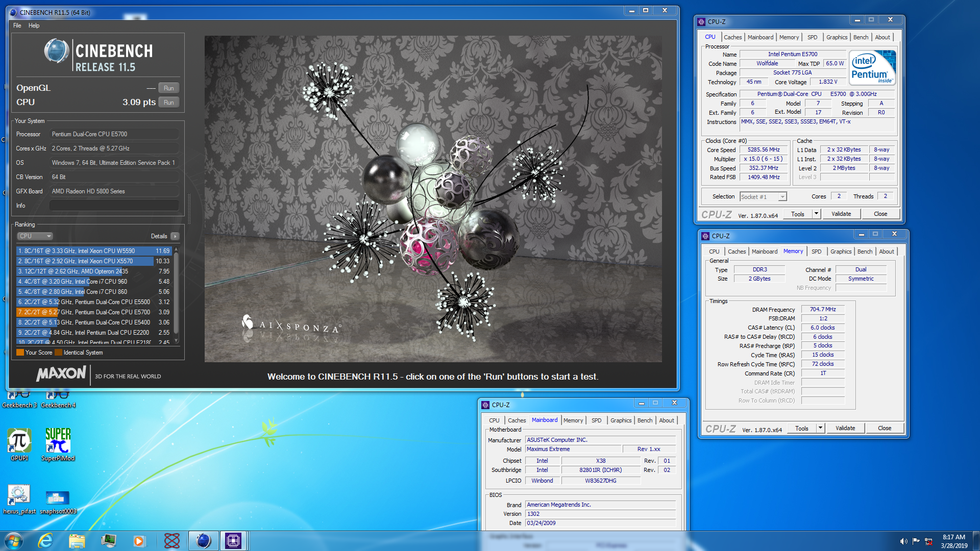Open the monitor tool icon on the taskbar

108,541
